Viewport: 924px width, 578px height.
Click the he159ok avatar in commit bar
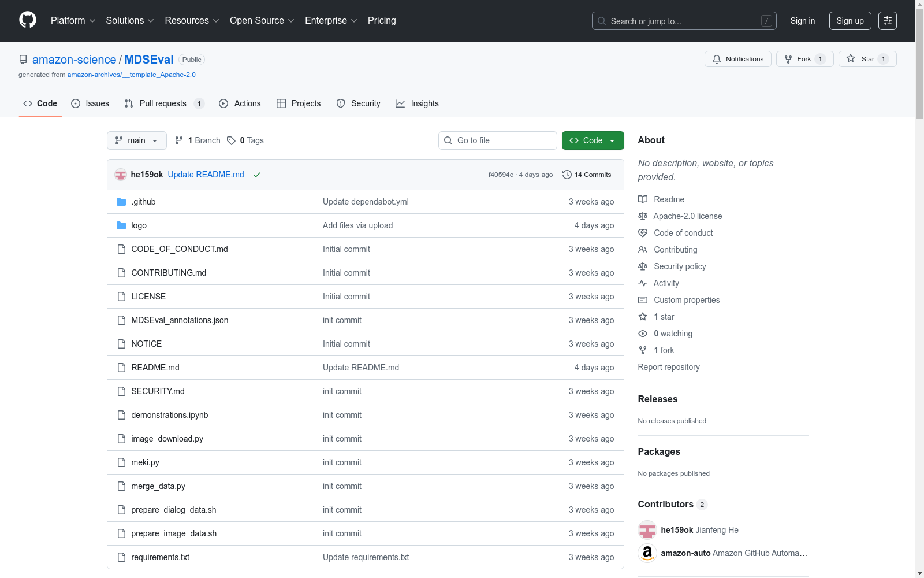coord(121,175)
